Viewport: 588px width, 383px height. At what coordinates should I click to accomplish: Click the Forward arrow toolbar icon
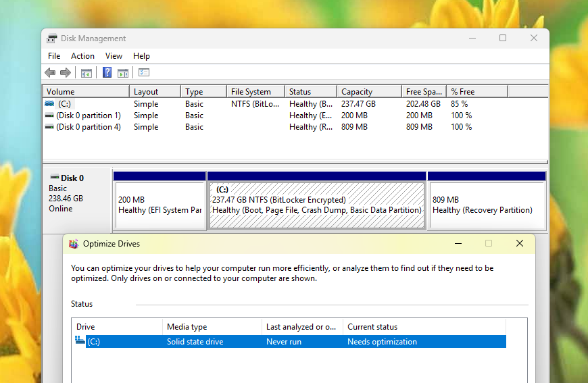tap(66, 72)
